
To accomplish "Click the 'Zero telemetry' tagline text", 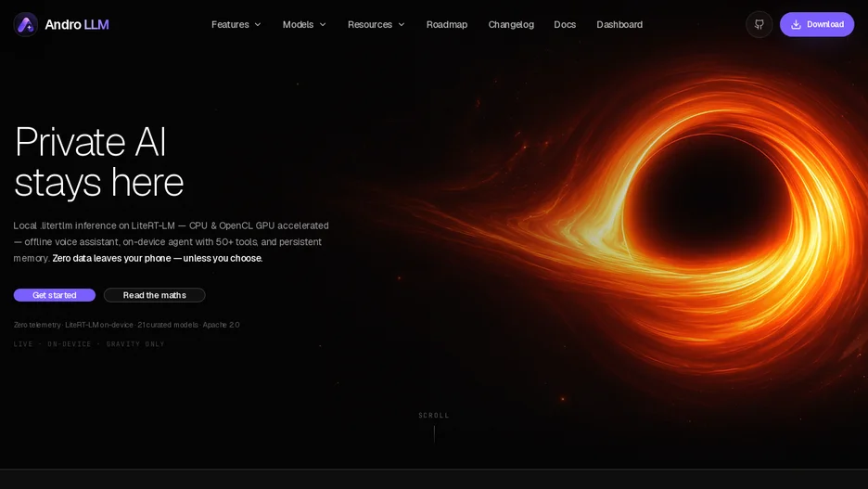I will 37,325.
